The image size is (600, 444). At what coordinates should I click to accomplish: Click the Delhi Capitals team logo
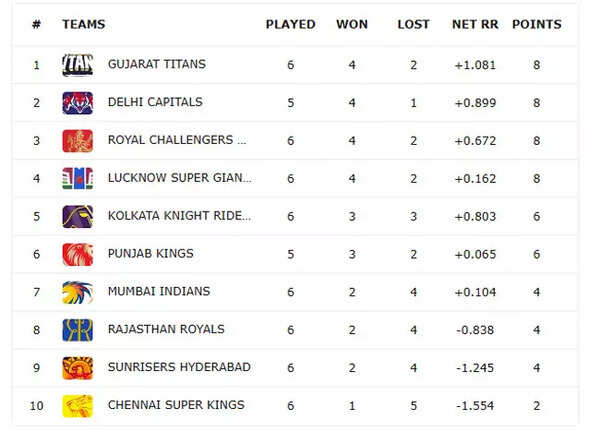[x=77, y=103]
